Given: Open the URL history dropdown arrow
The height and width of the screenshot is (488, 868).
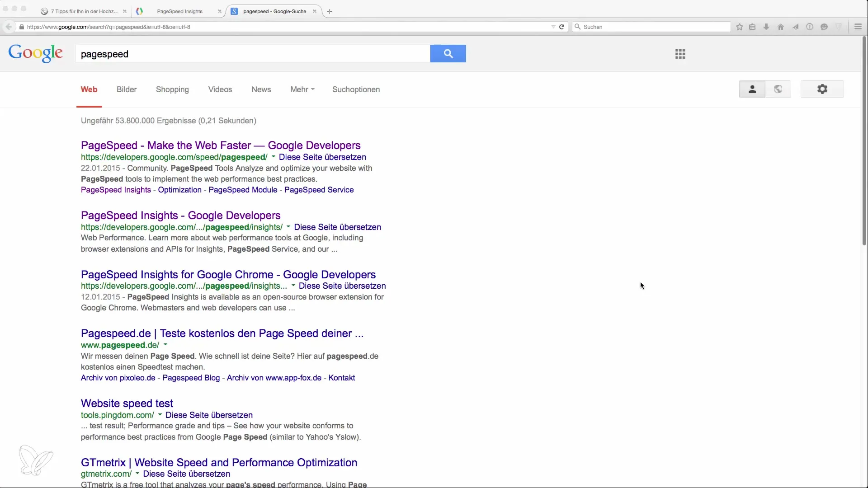Looking at the screenshot, I should coord(553,27).
